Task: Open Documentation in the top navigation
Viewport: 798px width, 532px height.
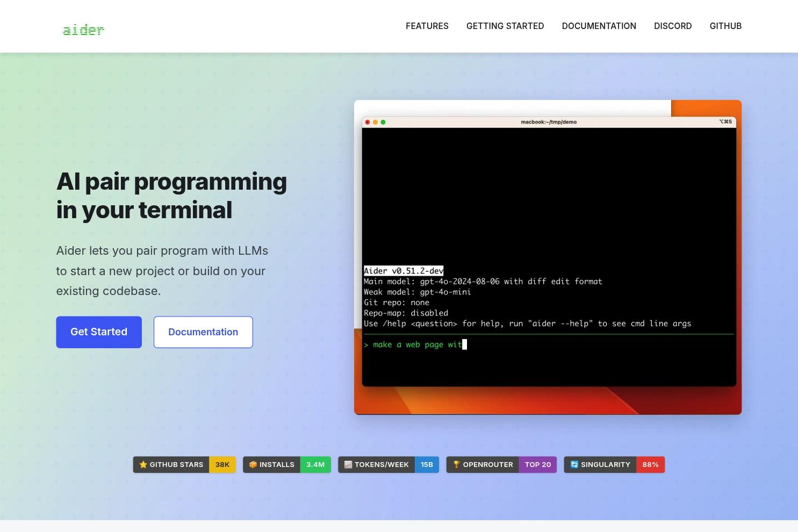Action: [599, 26]
